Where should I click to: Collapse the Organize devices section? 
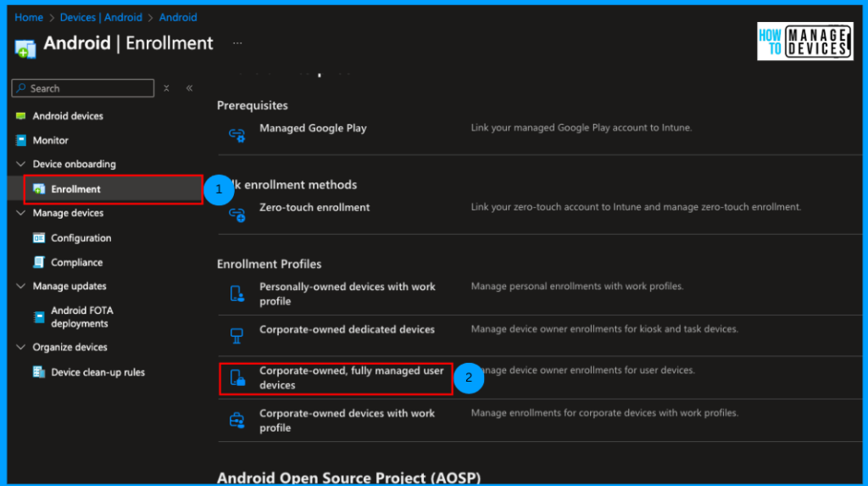click(x=20, y=347)
